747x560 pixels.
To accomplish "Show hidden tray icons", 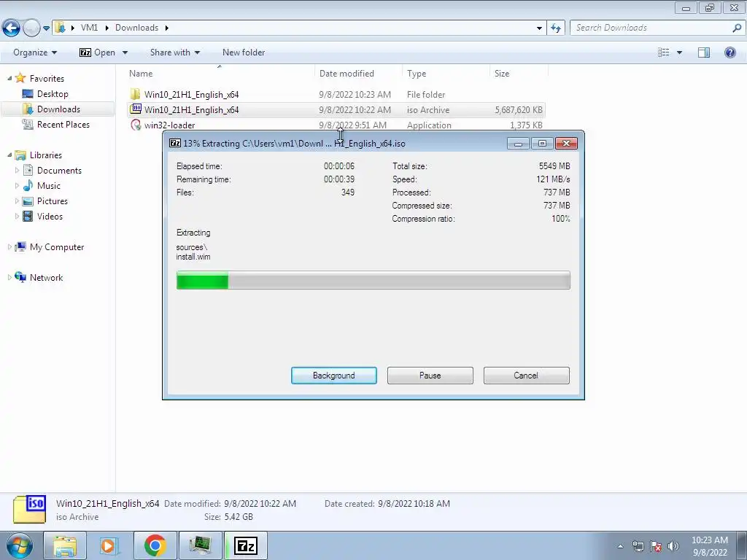I will pyautogui.click(x=620, y=546).
